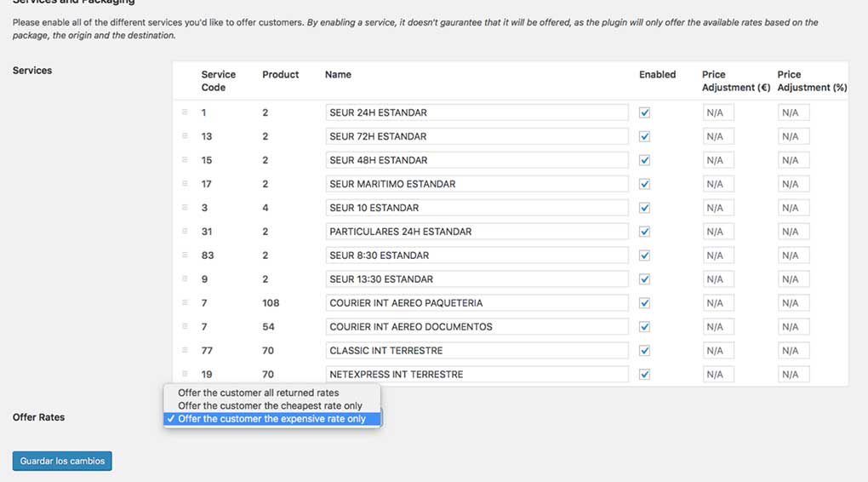Image resolution: width=868 pixels, height=482 pixels.
Task: Click drag handle for COURIER INT AEREO PAQUETERIA
Action: pyautogui.click(x=185, y=302)
